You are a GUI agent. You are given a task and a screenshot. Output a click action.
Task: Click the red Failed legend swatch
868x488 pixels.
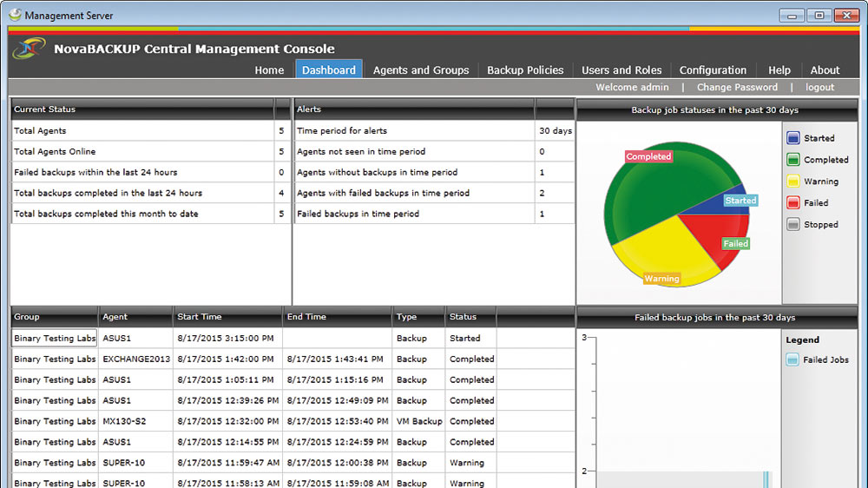792,202
